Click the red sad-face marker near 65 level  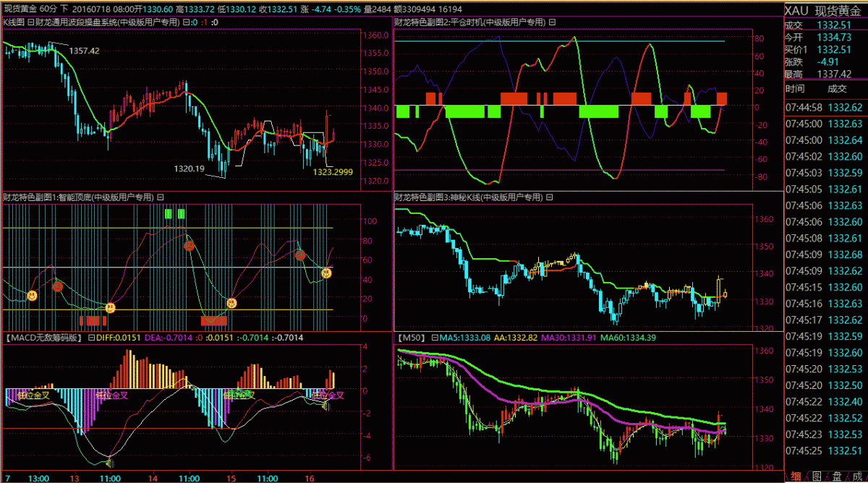coord(299,255)
